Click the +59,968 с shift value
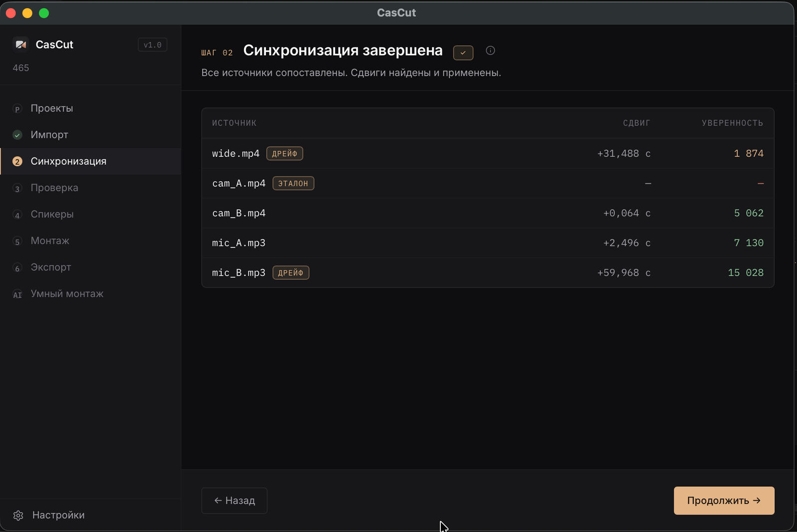 click(x=624, y=273)
